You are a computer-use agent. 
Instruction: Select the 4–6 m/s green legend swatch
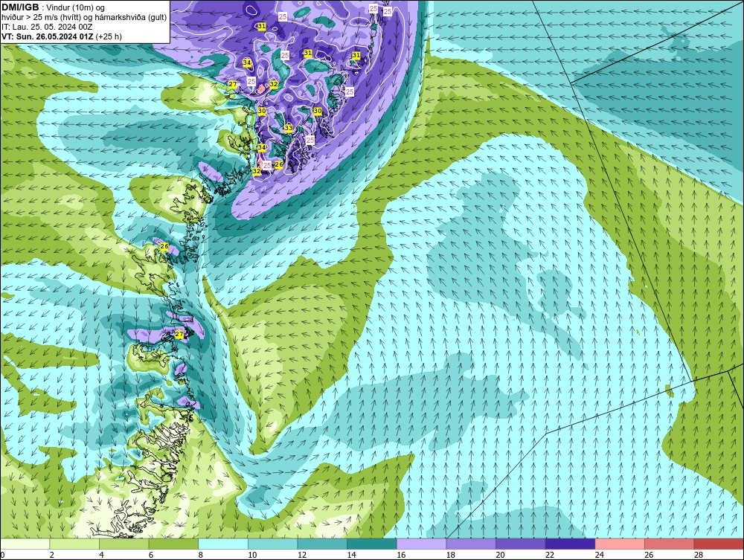[x=124, y=544]
